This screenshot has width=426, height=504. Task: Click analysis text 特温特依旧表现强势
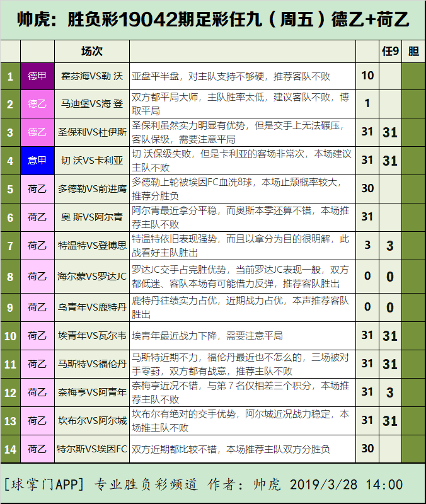point(175,239)
